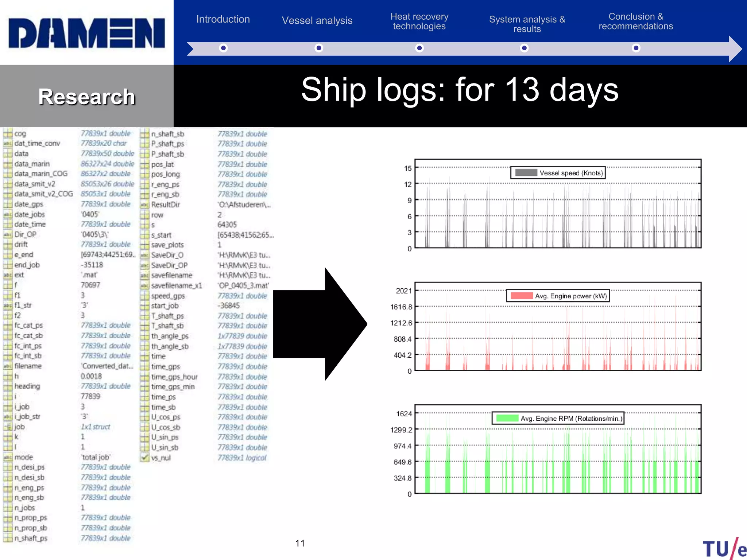Select the save_plots variable
This screenshot has width=747, height=560.
[x=167, y=245]
